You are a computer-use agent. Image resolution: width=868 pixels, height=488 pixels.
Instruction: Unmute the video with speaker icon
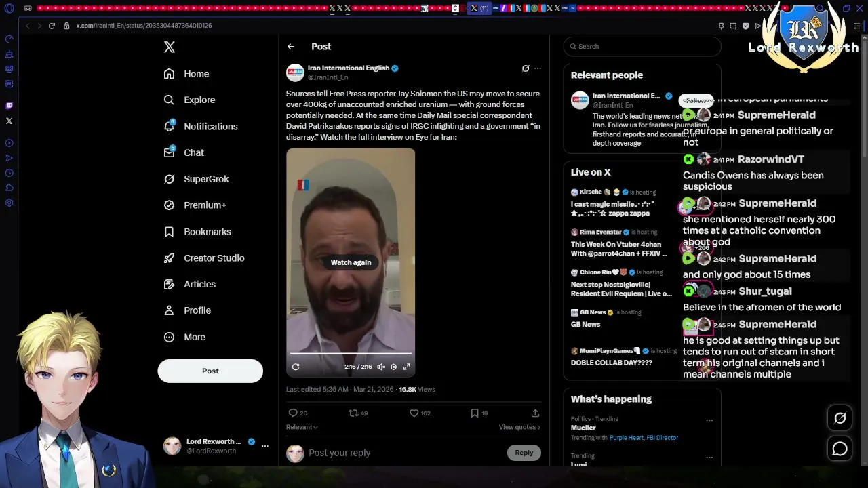point(381,367)
